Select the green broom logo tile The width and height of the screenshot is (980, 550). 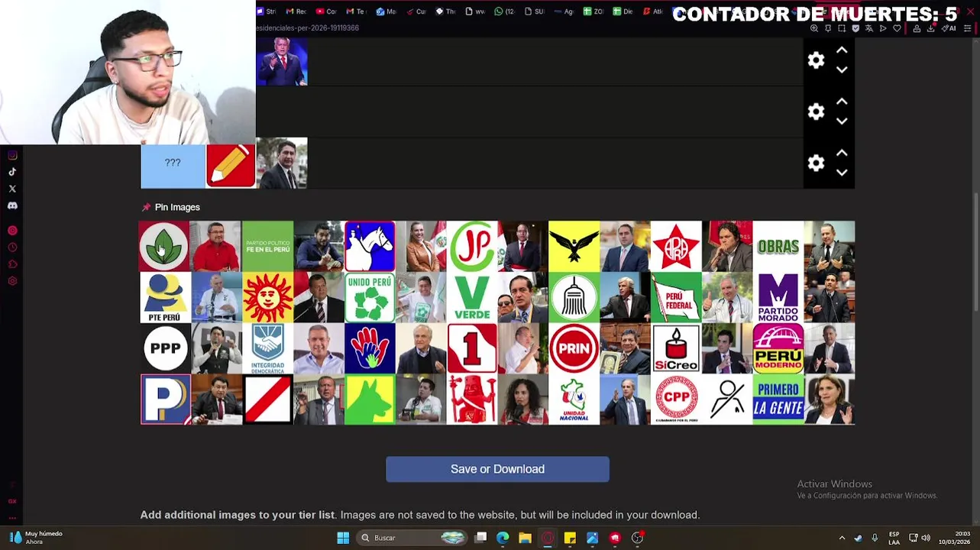click(x=574, y=297)
